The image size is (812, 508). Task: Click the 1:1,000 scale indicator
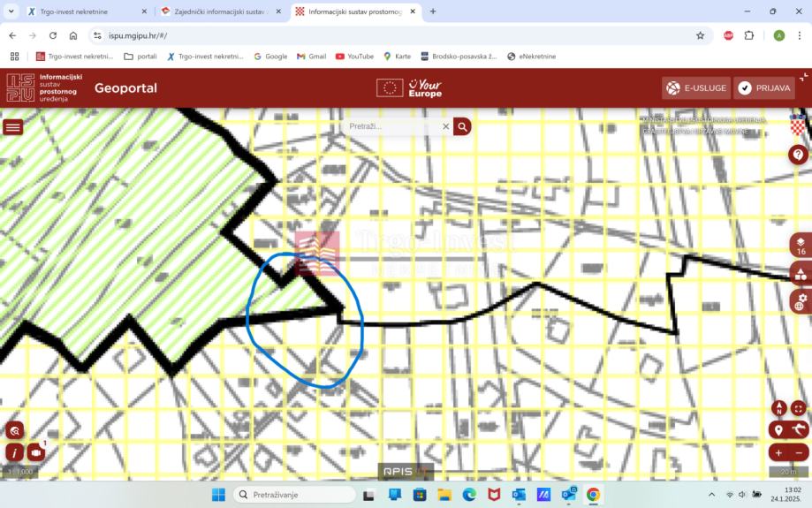click(19, 472)
